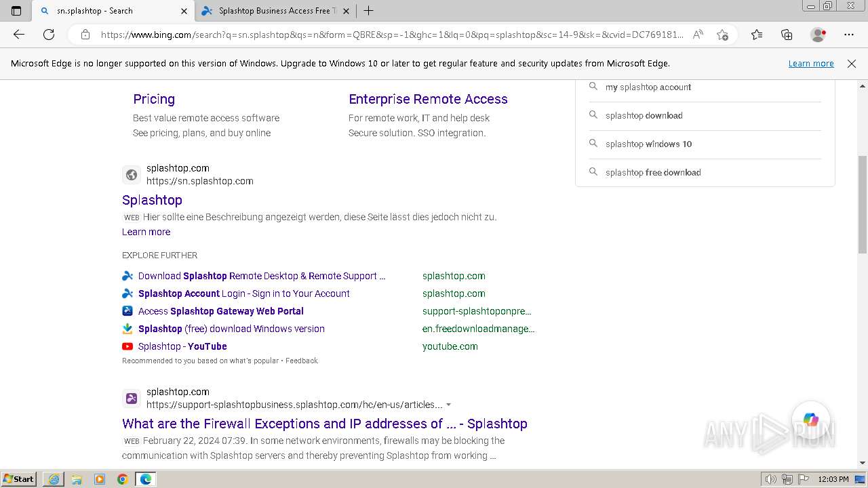868x488 pixels.
Task: Open the Favorites list
Action: 757,35
